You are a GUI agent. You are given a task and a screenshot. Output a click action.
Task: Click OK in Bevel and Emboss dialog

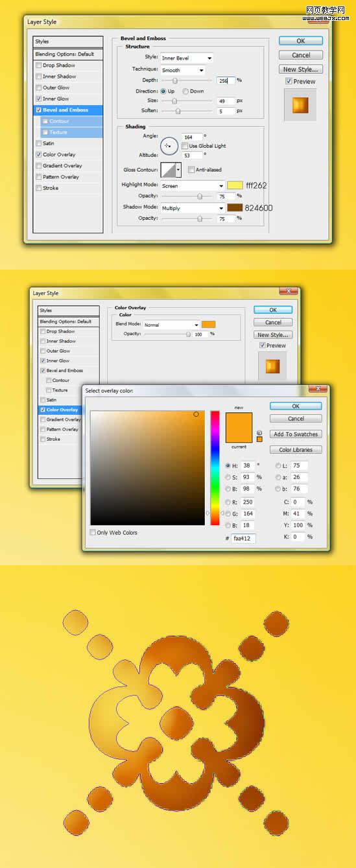[301, 41]
